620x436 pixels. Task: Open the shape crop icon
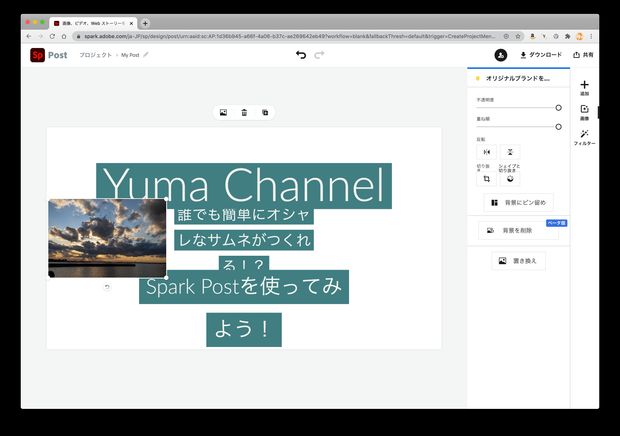coord(510,179)
